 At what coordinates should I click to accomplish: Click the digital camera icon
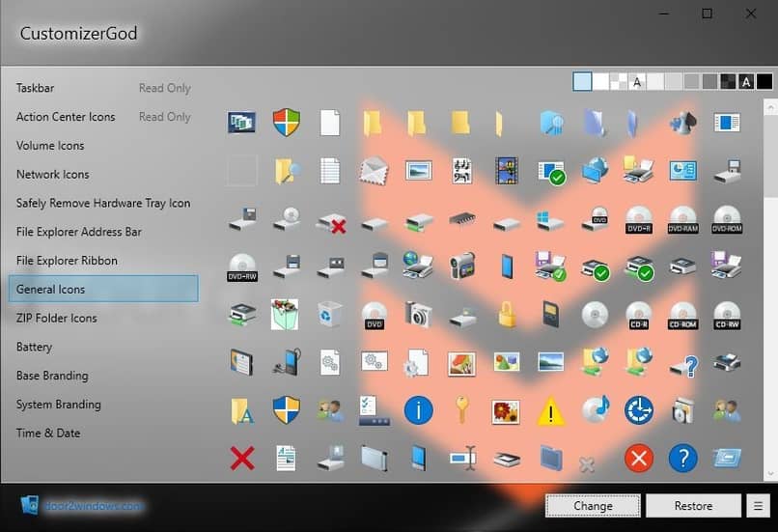(418, 314)
